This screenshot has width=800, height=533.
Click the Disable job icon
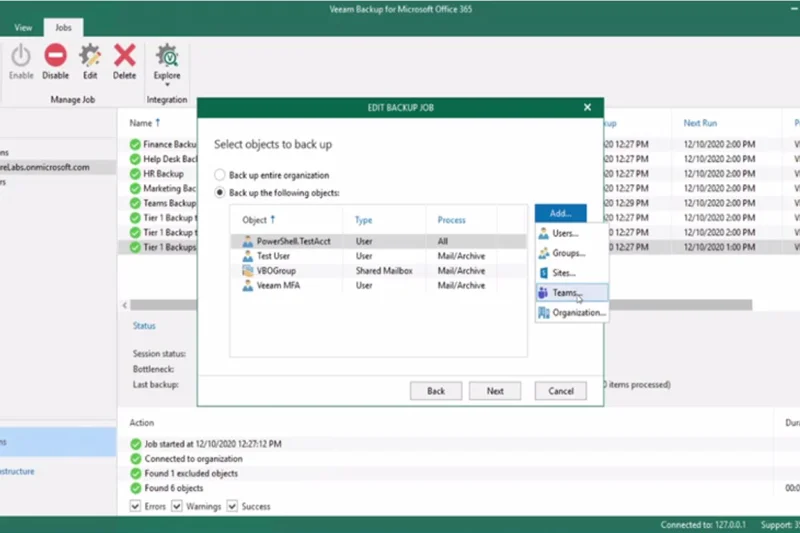(55, 55)
